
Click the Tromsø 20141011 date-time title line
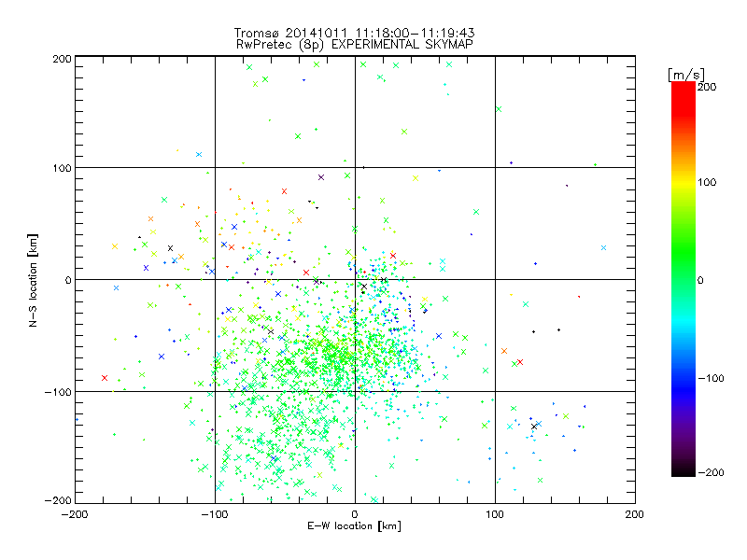tap(354, 33)
